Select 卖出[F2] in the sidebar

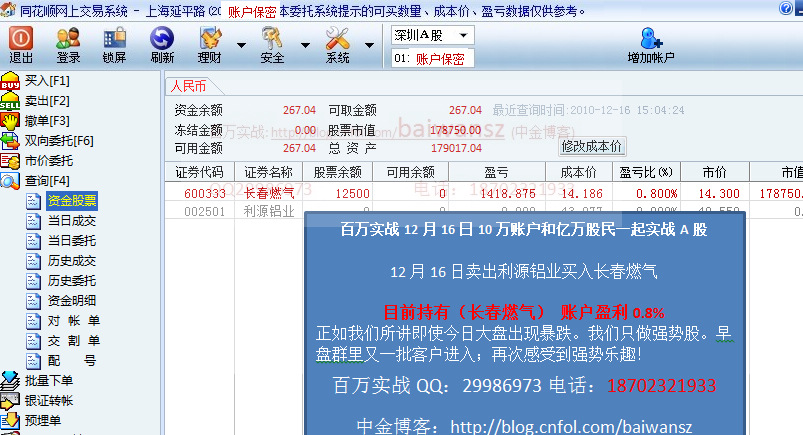[46, 100]
